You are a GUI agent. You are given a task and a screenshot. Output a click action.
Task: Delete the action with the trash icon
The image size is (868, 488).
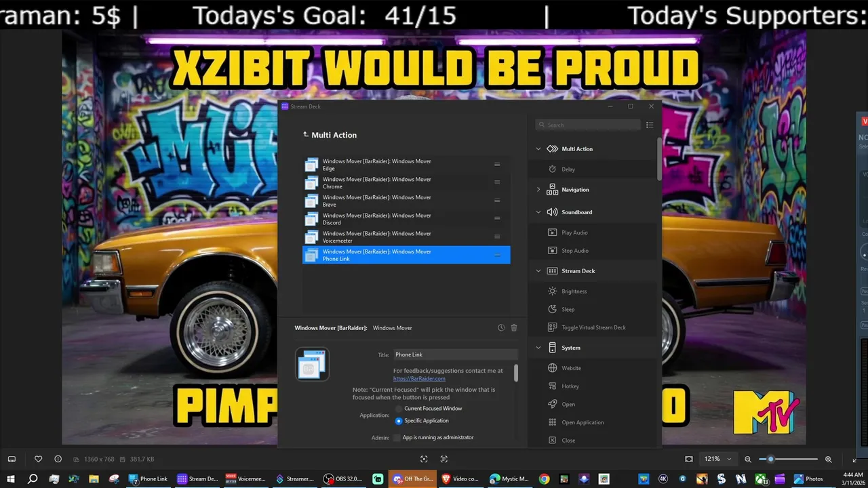pyautogui.click(x=514, y=327)
